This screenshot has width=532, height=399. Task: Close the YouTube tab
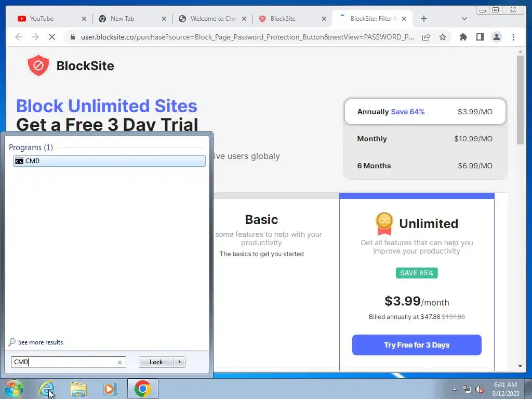click(84, 19)
